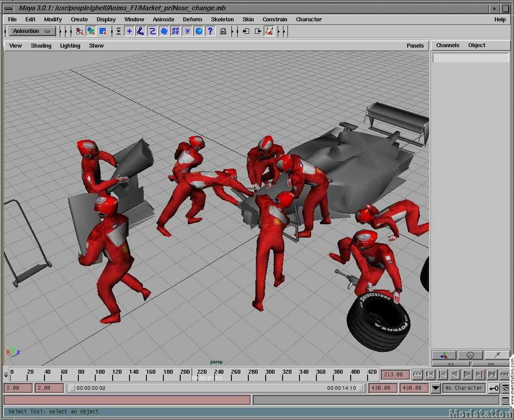Toggle the construction history icon
The height and width of the screenshot is (420, 514).
pyautogui.click(x=269, y=31)
